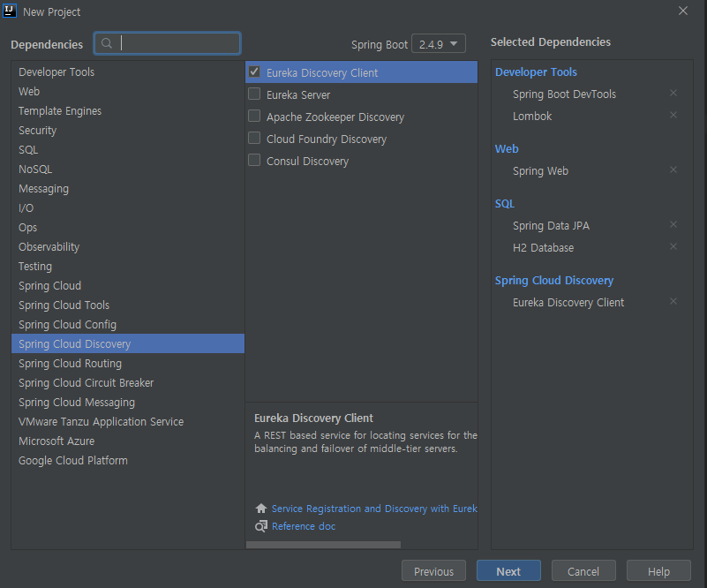
Task: Open Service Registration and Discovery guide link
Action: point(374,509)
